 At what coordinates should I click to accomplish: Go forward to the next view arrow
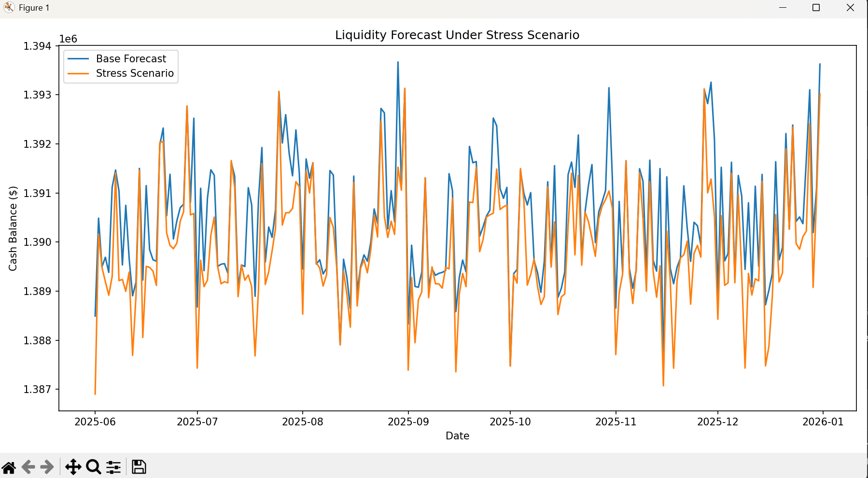tap(47, 467)
